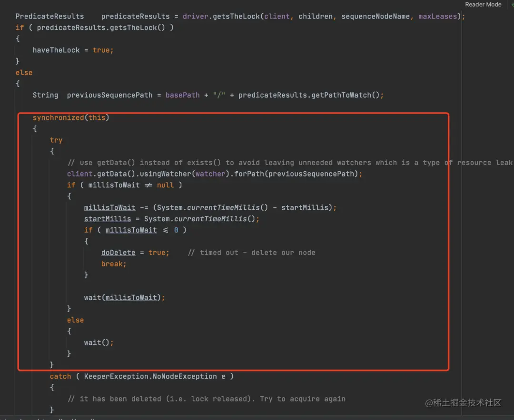This screenshot has height=420, width=514.
Task: Click the 'null' keyword
Action: 165,185
